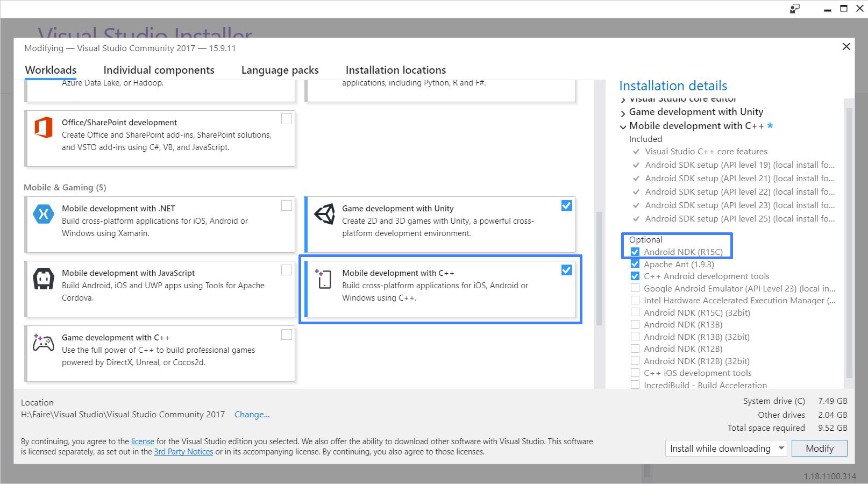Check the Mobile development with .NET workload
Viewport: 868px width, 484px height.
[x=287, y=205]
